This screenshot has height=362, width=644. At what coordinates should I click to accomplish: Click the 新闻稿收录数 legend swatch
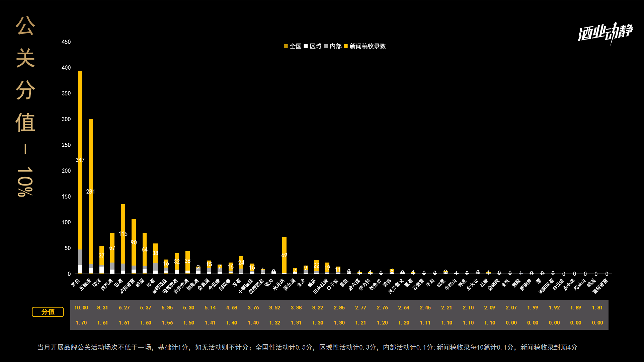pos(345,46)
